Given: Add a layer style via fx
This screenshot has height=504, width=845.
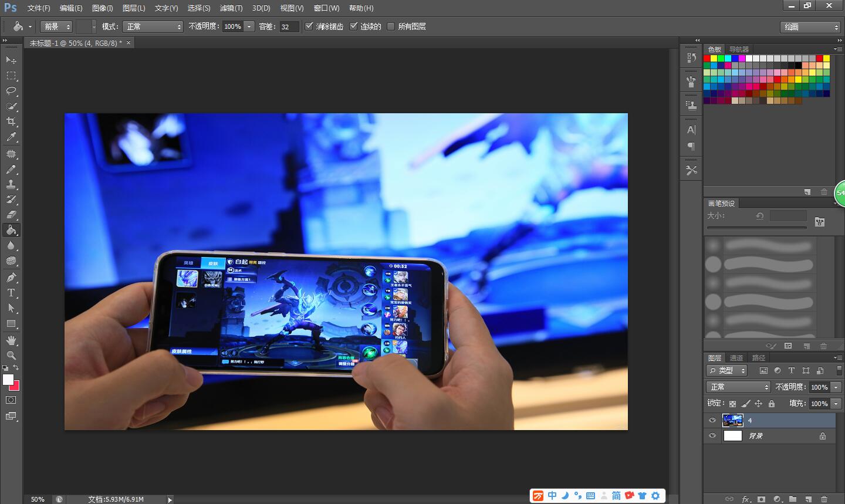Looking at the screenshot, I should 746,499.
